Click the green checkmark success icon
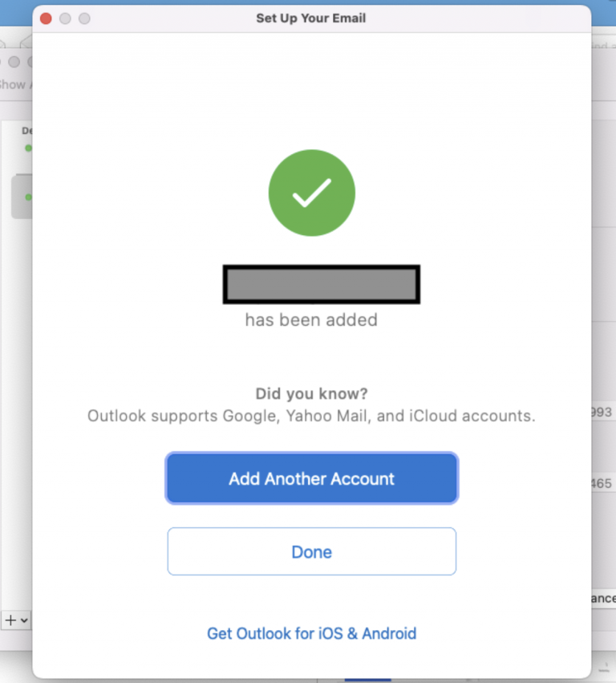 point(311,193)
